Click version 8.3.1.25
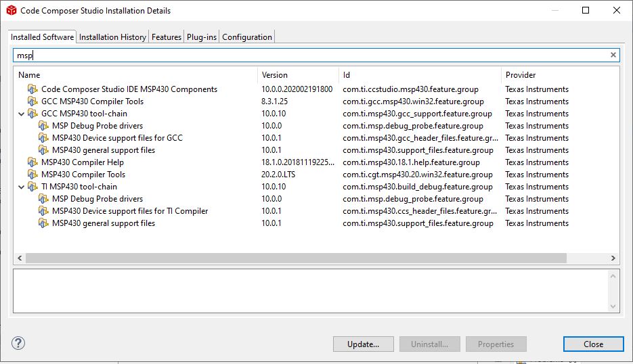633x364 pixels. [x=274, y=101]
